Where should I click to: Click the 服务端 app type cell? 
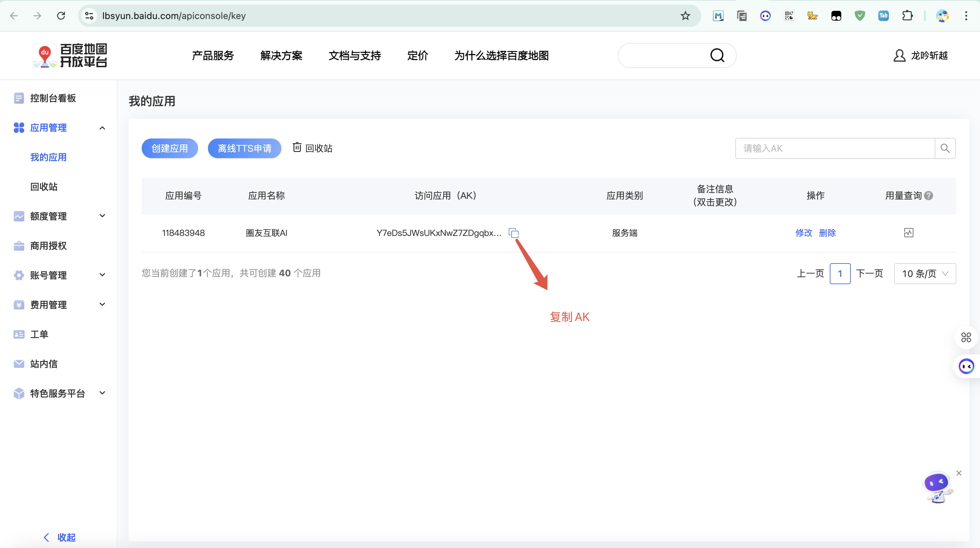click(x=625, y=233)
